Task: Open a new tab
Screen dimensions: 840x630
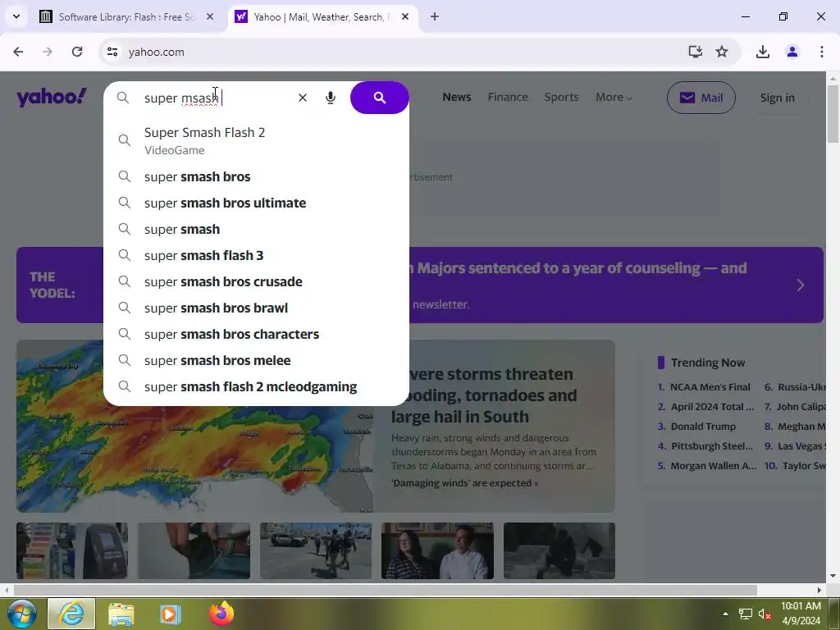Action: coord(435,16)
